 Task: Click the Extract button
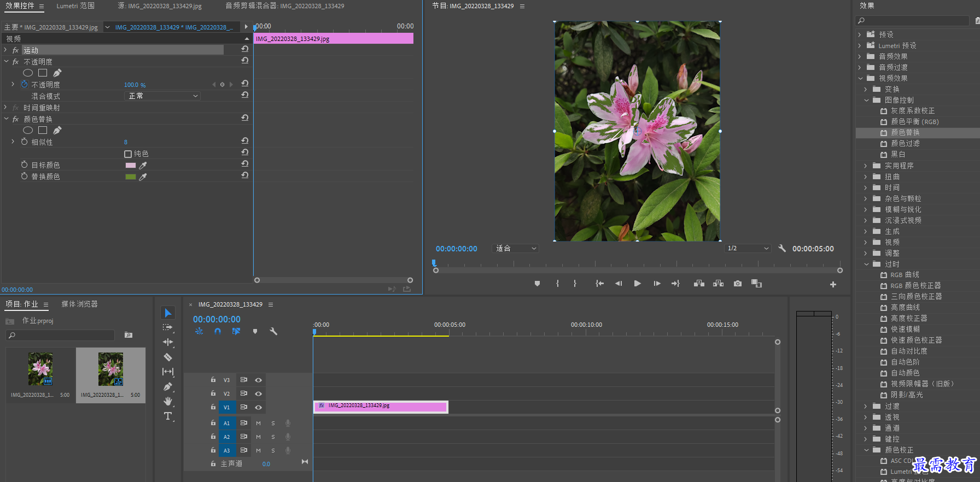coord(718,284)
